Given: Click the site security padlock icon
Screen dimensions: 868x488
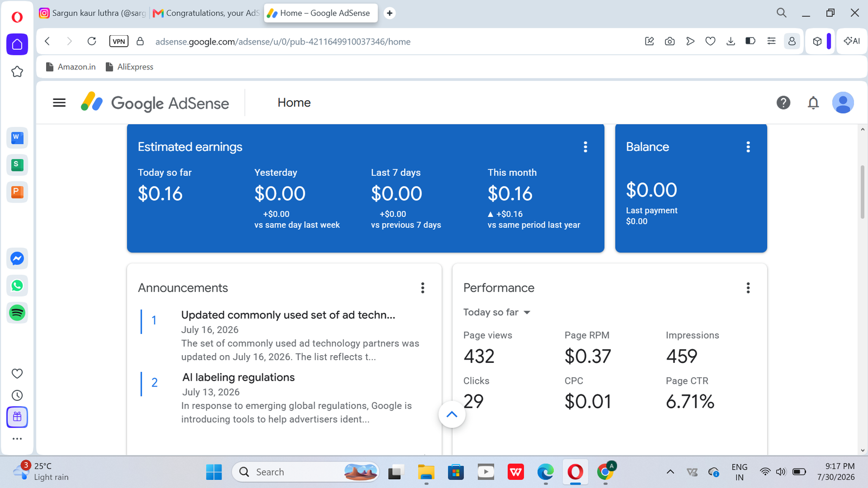Looking at the screenshot, I should tap(140, 41).
